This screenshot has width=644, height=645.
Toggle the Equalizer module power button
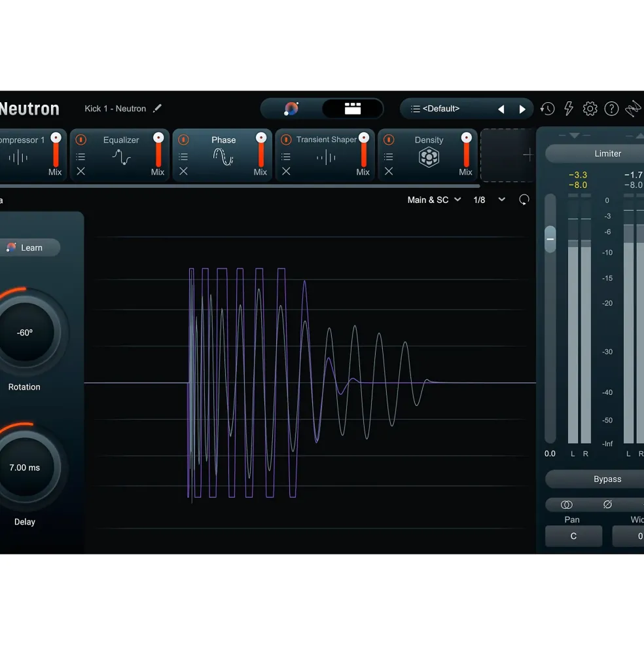(81, 140)
